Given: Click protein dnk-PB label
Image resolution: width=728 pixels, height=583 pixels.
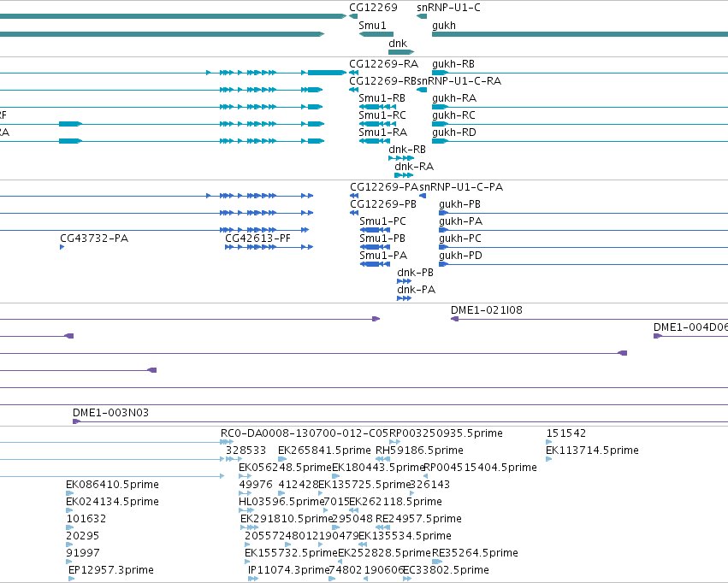Looking at the screenshot, I should 416,273.
